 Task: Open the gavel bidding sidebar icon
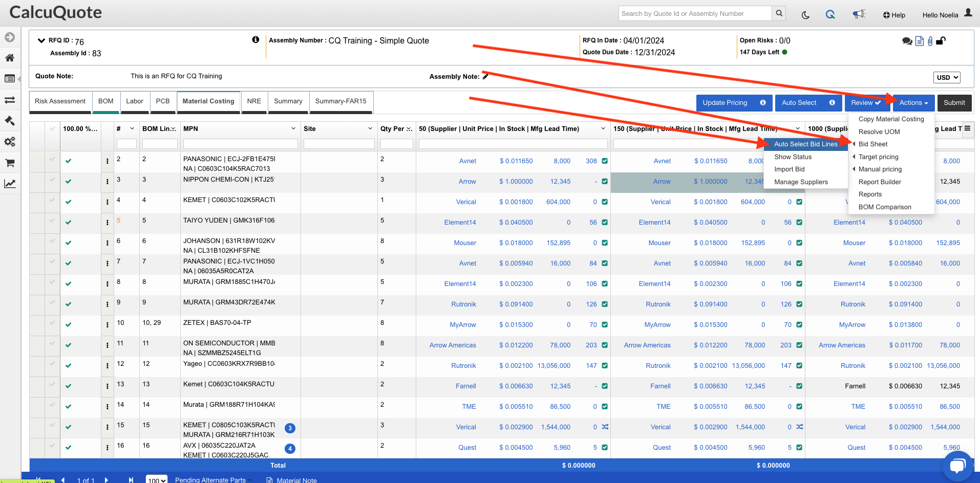coord(10,121)
